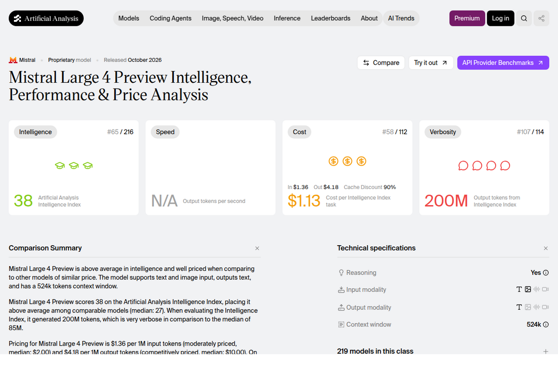Click the image icon in Input modality row

(x=528, y=289)
